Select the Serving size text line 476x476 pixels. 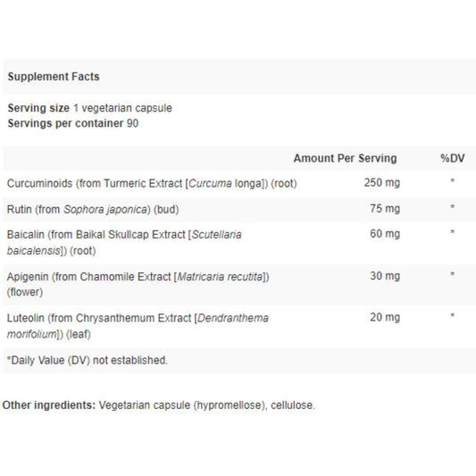90,108
